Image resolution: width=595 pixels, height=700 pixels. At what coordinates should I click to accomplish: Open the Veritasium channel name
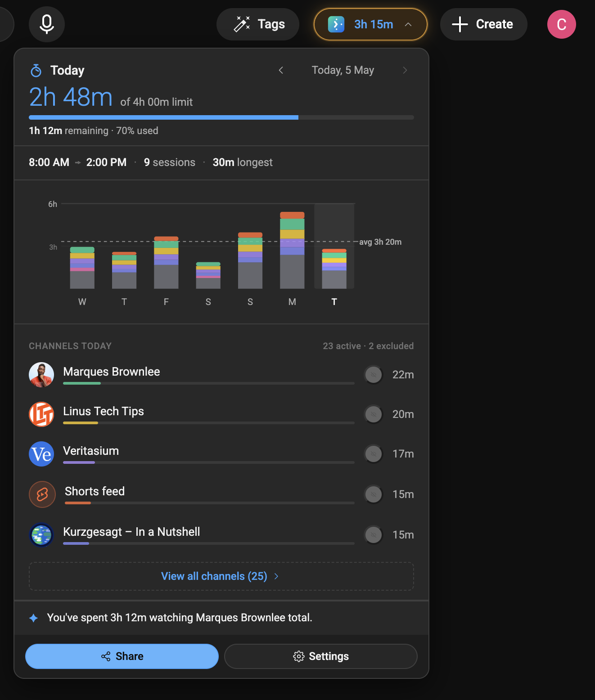point(91,451)
